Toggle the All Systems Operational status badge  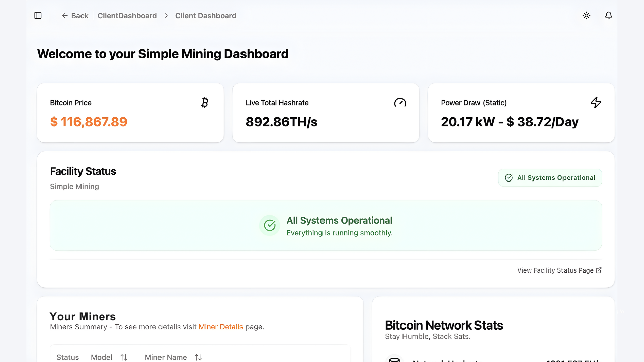[549, 177]
